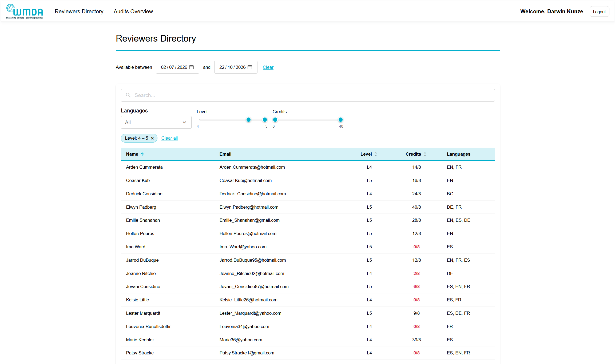This screenshot has height=364, width=615.
Task: Click email Lester_Marquardt@yahoo.com
Action: (251, 313)
